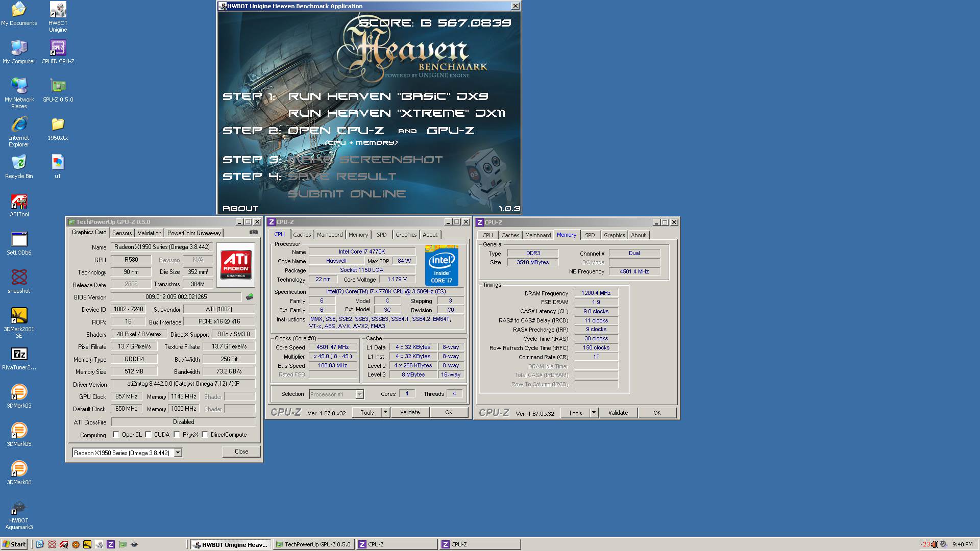This screenshot has width=980, height=551.
Task: Launch purple CPU-Z icon in quick launch
Action: [111, 544]
